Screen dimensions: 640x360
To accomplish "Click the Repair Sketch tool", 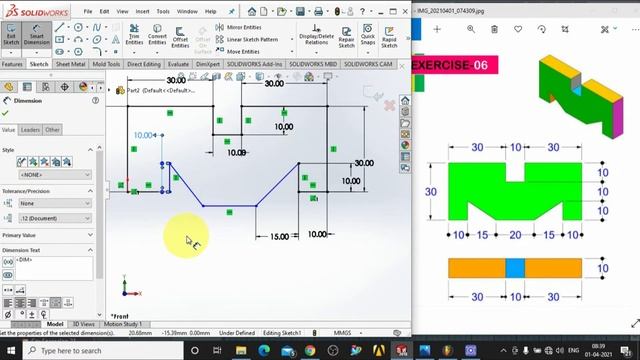I will [346, 37].
